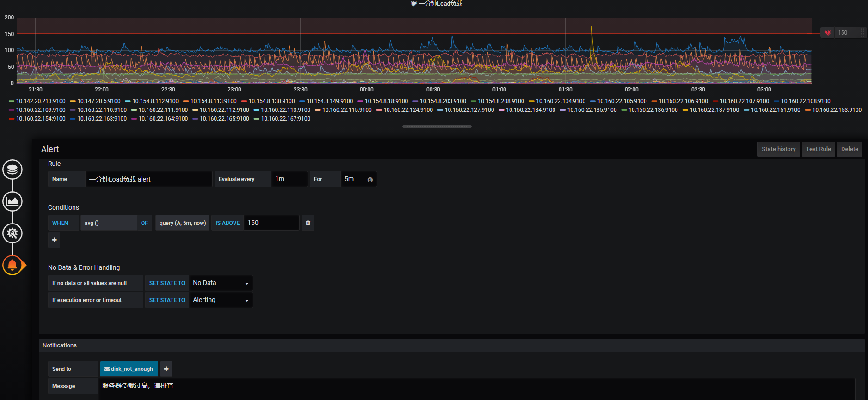The height and width of the screenshot is (400, 868).
Task: Open the Alerting error state dropdown
Action: tap(221, 300)
